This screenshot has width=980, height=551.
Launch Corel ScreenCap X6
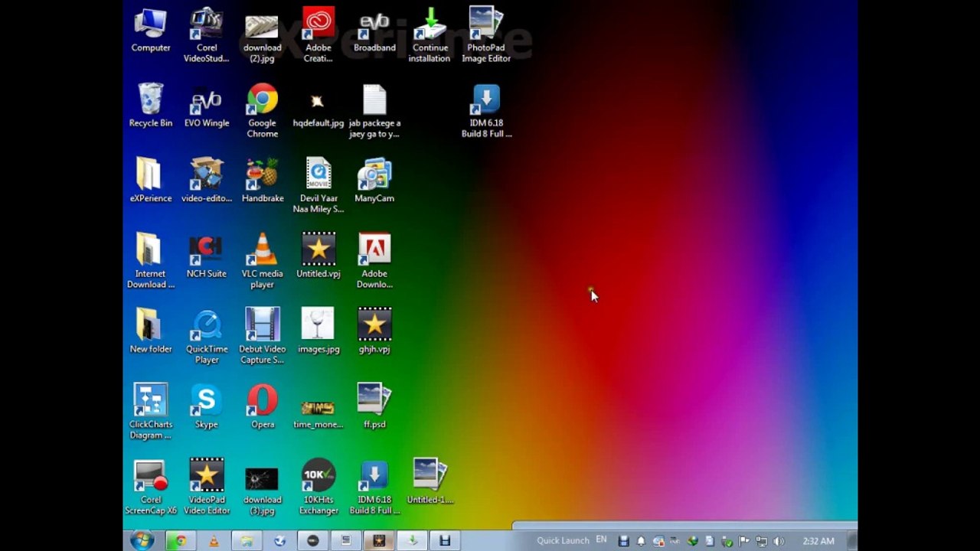150,487
